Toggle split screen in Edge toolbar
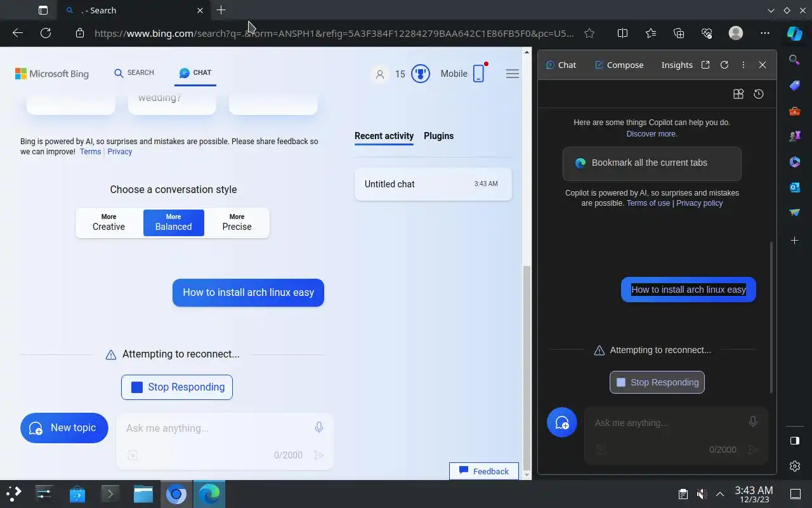Image resolution: width=812 pixels, height=508 pixels. pos(622,33)
